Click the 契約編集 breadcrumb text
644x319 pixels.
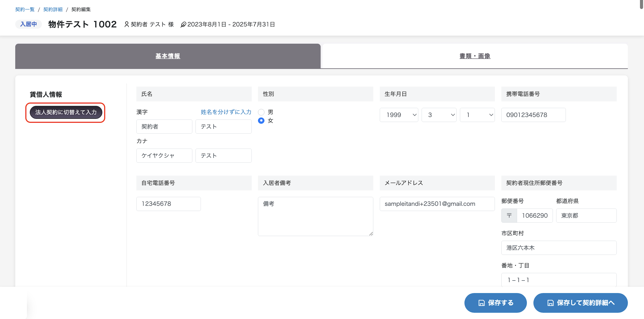81,9
